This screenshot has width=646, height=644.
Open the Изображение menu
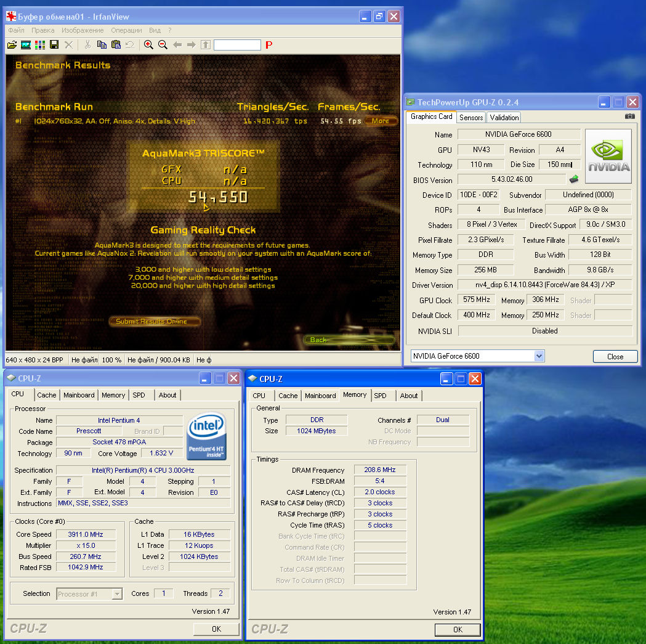[x=83, y=30]
